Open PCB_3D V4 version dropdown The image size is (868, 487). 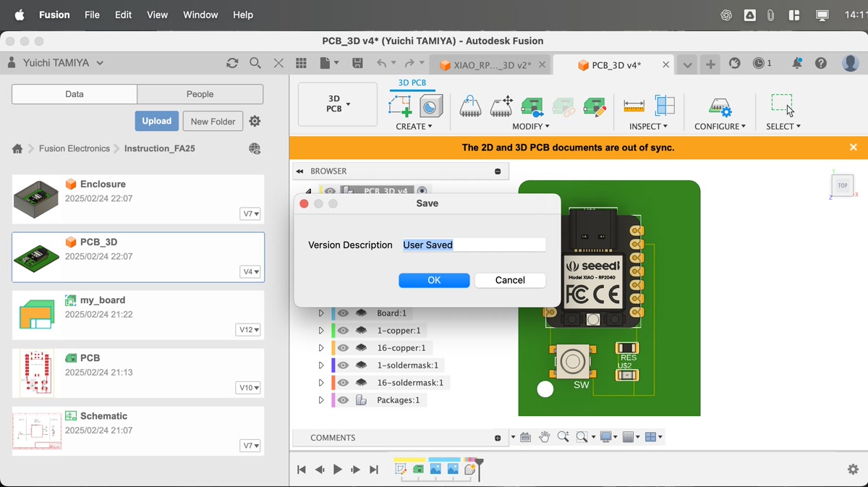pyautogui.click(x=251, y=272)
